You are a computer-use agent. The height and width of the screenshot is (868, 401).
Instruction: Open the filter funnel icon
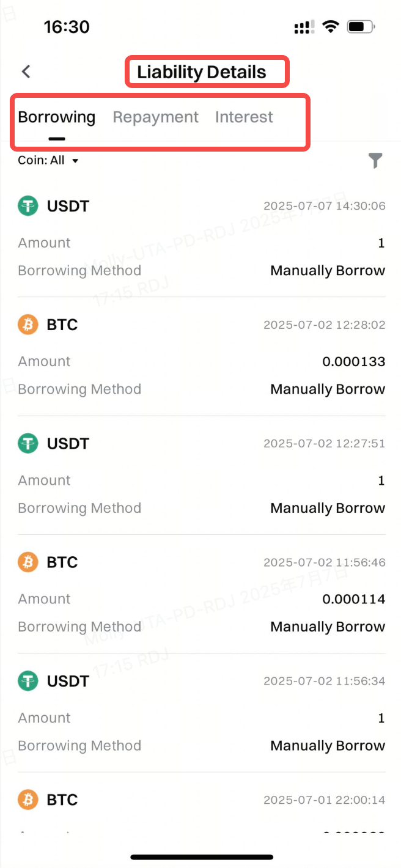(x=375, y=161)
